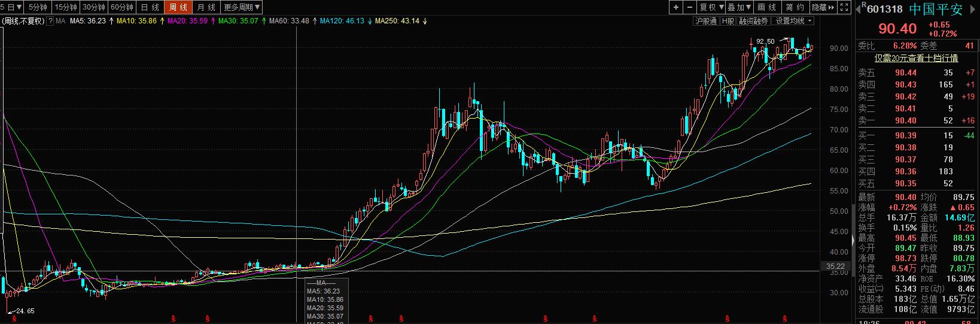The image size is (980, 324).
Task: Click the 流值 9793亿 value
Action: 960,309
